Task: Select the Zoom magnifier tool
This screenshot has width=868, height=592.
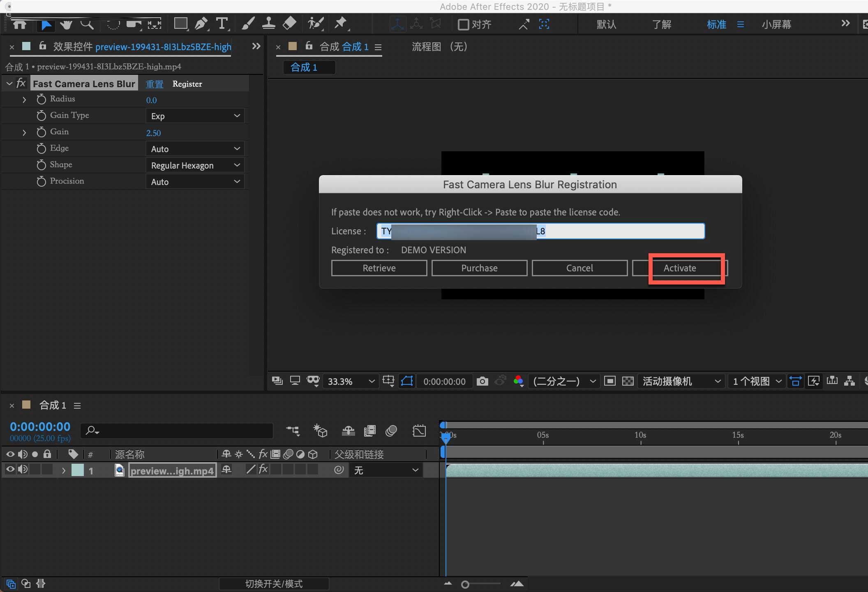Action: 88,25
